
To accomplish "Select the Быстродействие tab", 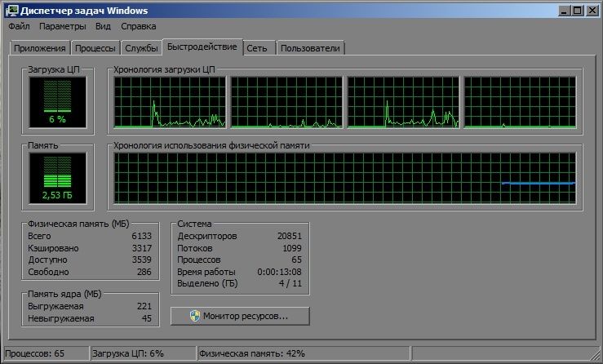I will pyautogui.click(x=202, y=47).
